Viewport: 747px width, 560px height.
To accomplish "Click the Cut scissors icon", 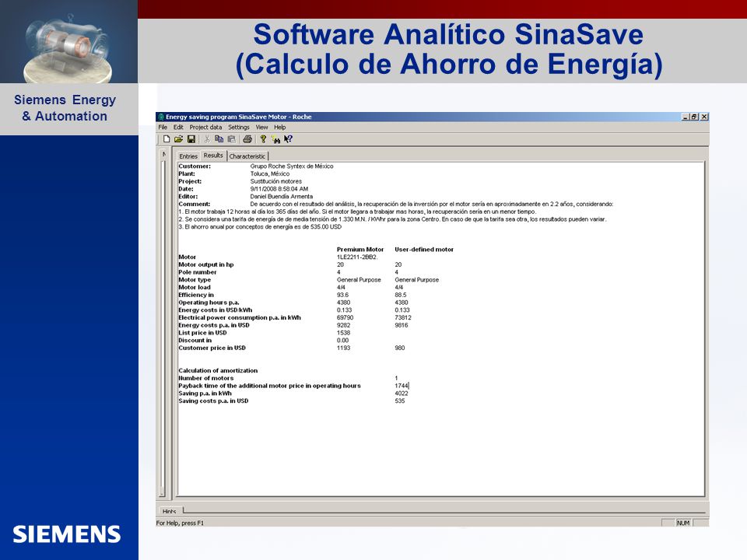I will coord(207,139).
